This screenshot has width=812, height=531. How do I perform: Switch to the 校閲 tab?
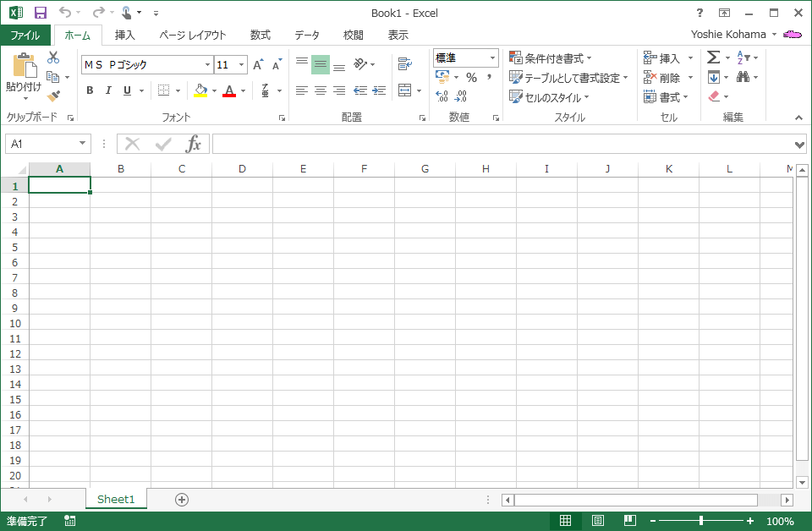(354, 35)
